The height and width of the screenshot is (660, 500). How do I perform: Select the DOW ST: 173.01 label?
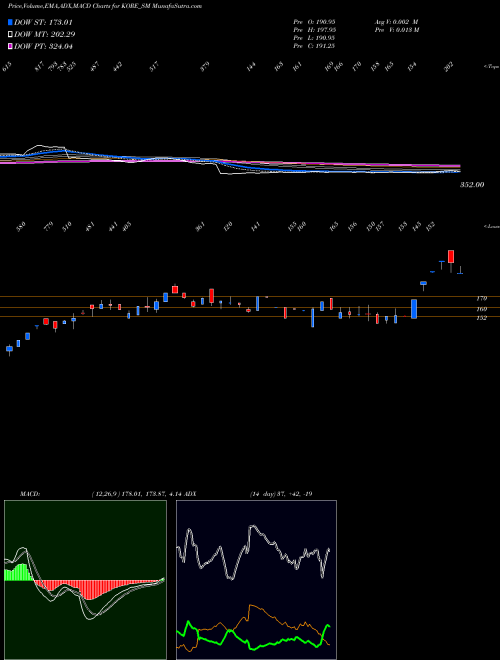click(43, 22)
